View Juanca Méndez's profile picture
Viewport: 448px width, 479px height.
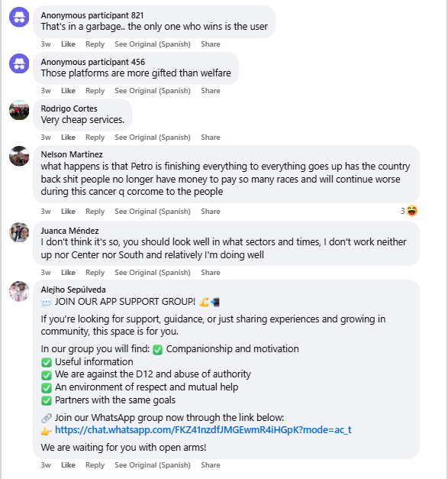pyautogui.click(x=19, y=232)
